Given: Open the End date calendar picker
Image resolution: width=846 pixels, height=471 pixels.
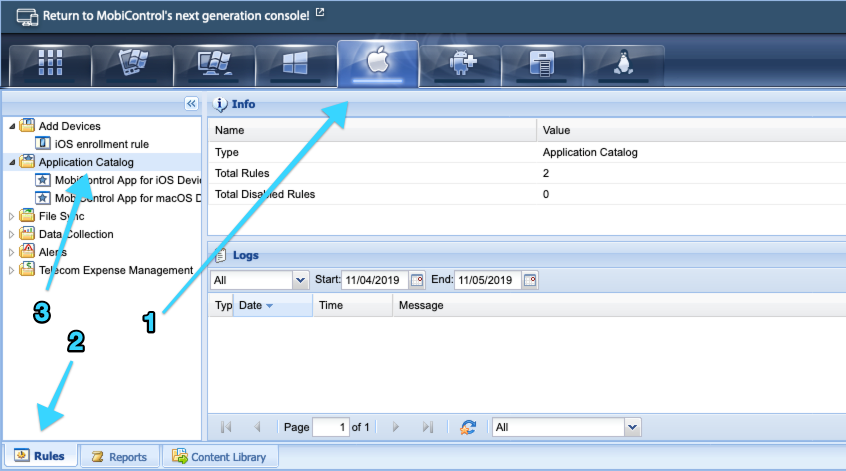Looking at the screenshot, I should click(530, 280).
